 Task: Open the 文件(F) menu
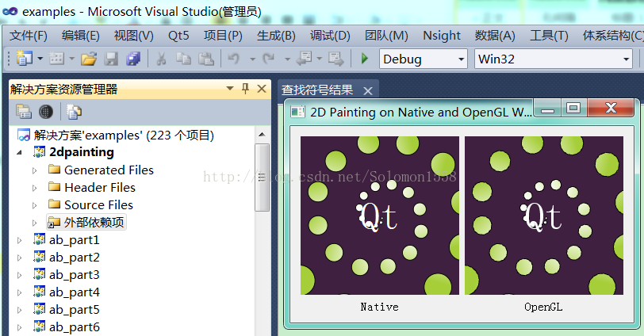click(x=29, y=36)
